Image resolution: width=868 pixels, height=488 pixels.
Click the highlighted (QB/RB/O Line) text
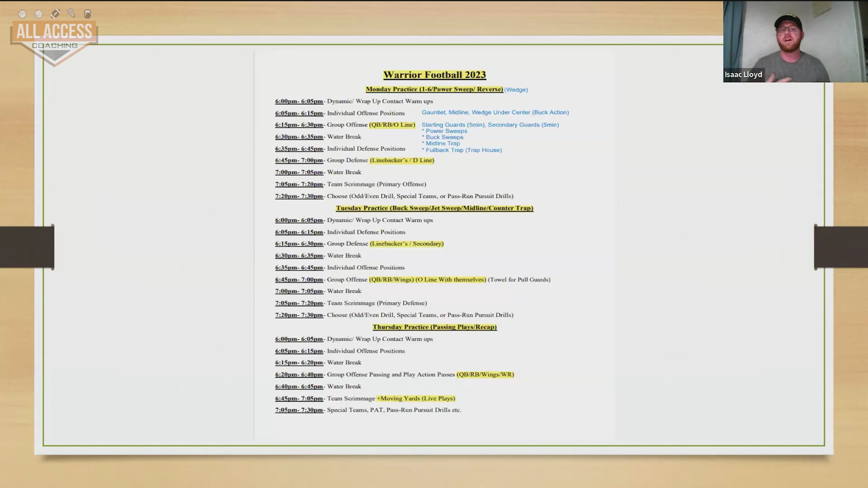(x=392, y=125)
